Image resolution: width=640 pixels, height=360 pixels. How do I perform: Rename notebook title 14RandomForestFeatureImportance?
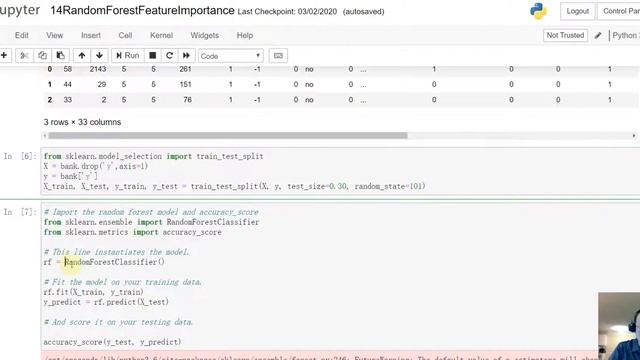pos(142,11)
